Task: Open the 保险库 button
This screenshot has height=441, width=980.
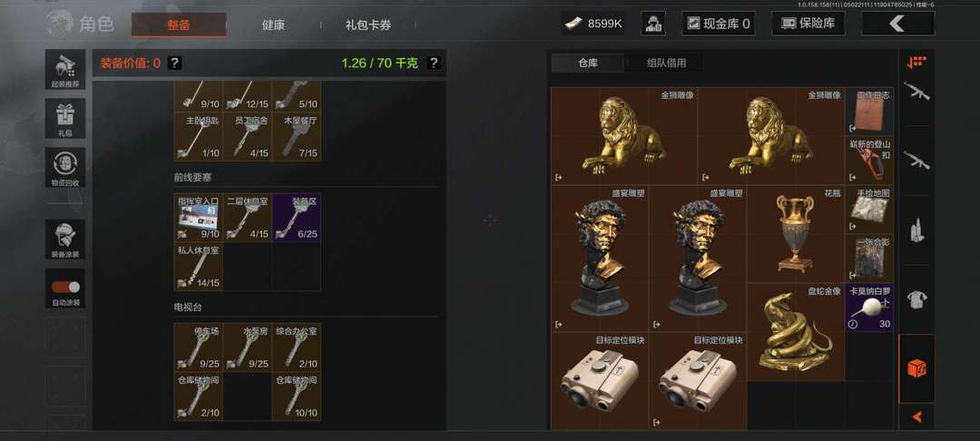Action: point(808,24)
